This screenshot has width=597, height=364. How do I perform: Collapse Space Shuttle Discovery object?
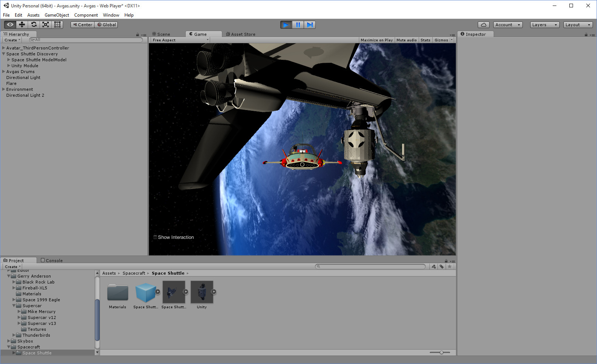(x=4, y=54)
